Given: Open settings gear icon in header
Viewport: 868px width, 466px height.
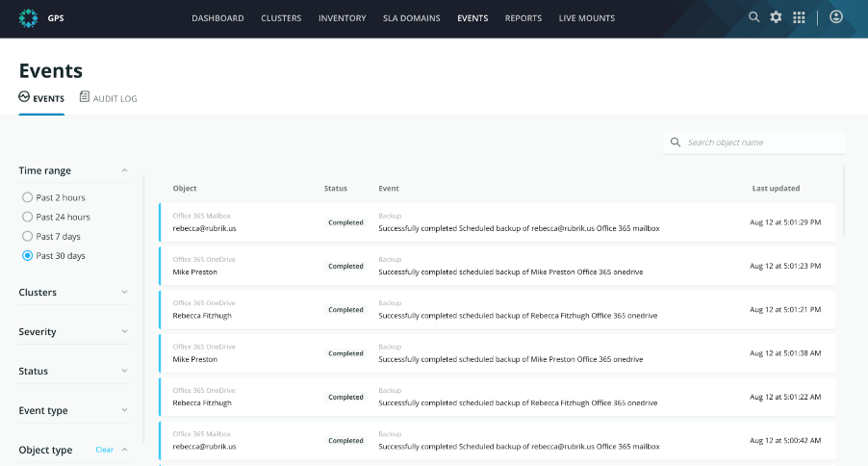Looking at the screenshot, I should coord(777,17).
